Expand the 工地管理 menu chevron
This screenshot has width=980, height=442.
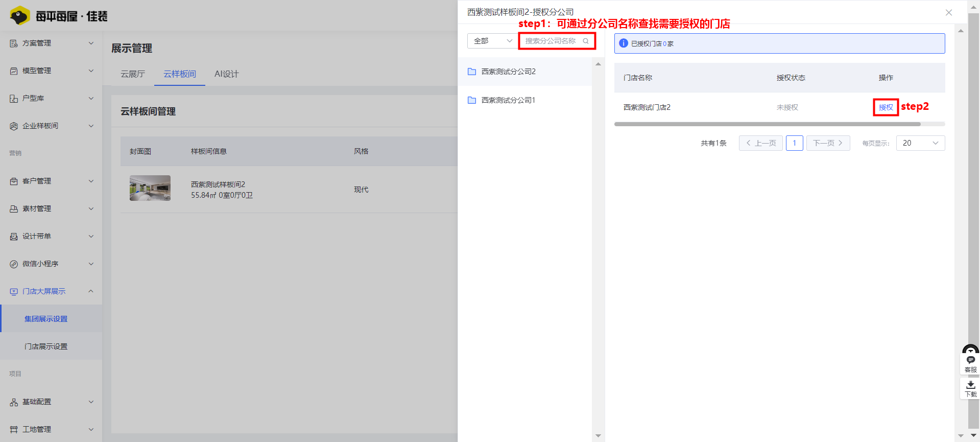coord(91,430)
